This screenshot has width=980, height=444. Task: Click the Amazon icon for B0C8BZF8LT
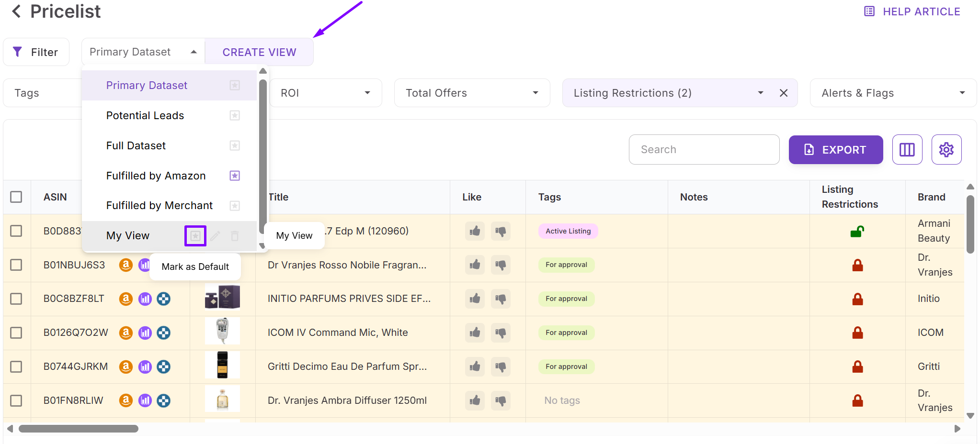[125, 299]
